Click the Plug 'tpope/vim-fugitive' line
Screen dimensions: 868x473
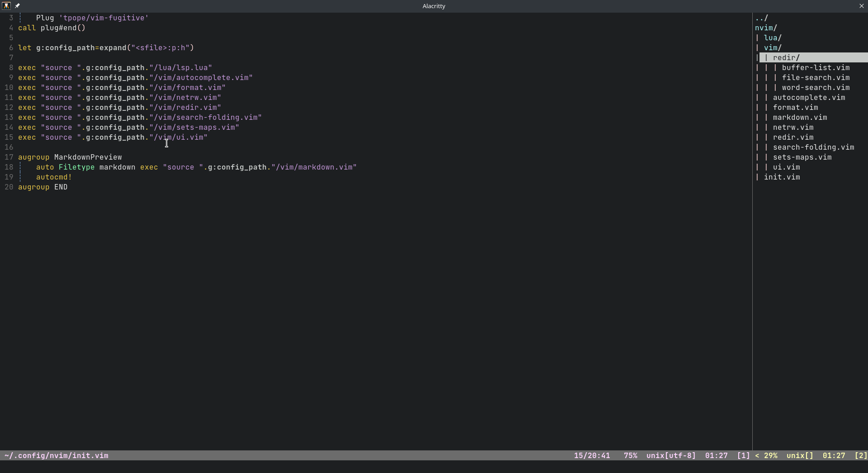[92, 18]
